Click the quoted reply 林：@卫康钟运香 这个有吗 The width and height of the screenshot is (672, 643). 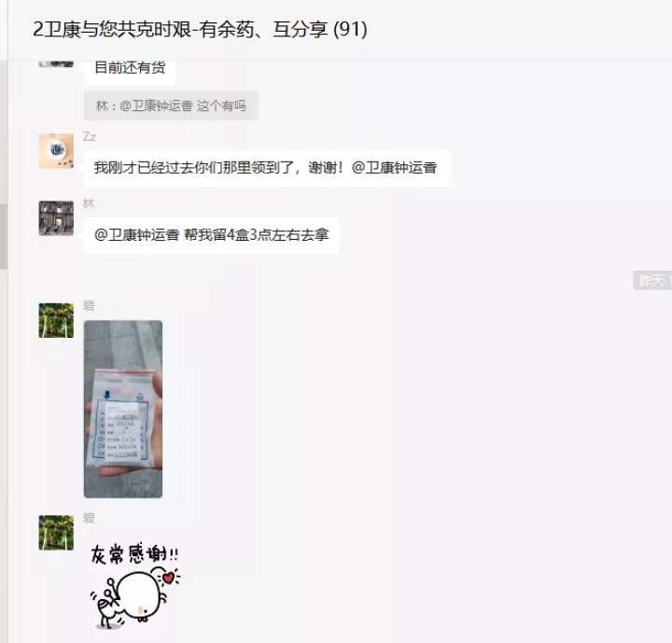[171, 105]
